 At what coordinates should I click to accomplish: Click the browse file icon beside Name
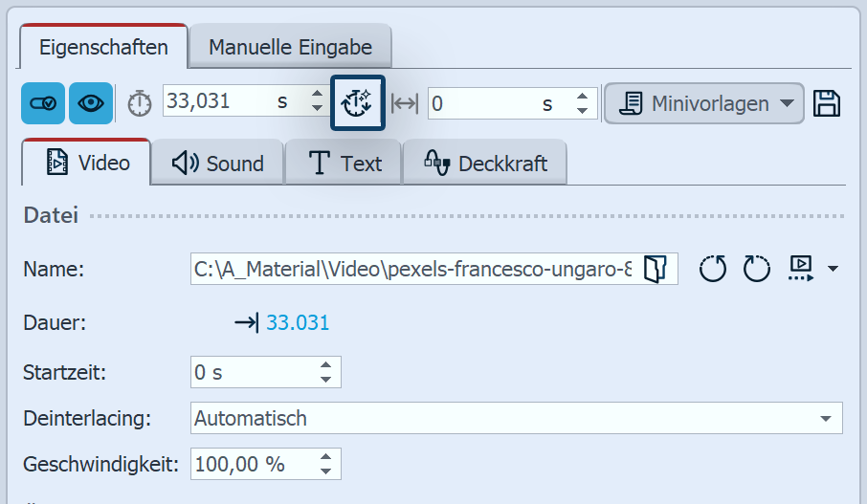pyautogui.click(x=655, y=270)
